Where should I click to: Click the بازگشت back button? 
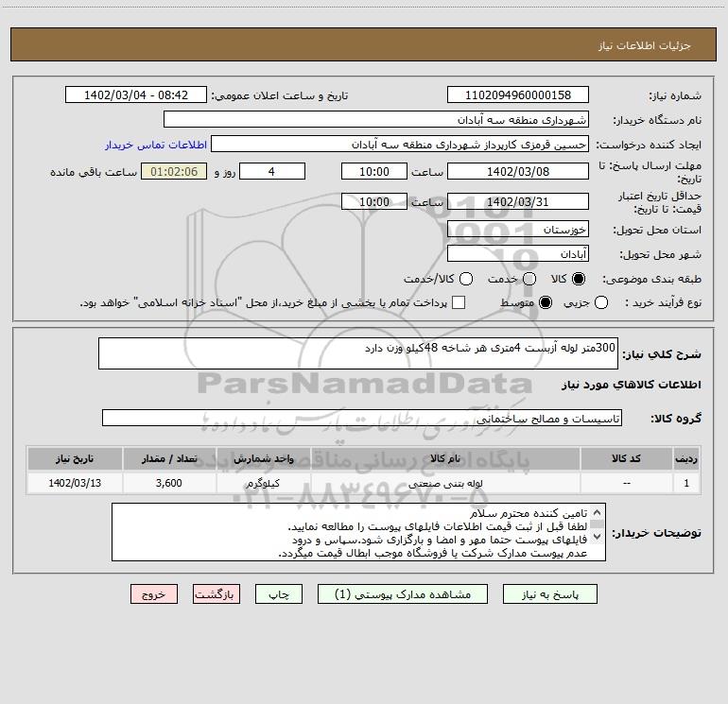tap(217, 594)
